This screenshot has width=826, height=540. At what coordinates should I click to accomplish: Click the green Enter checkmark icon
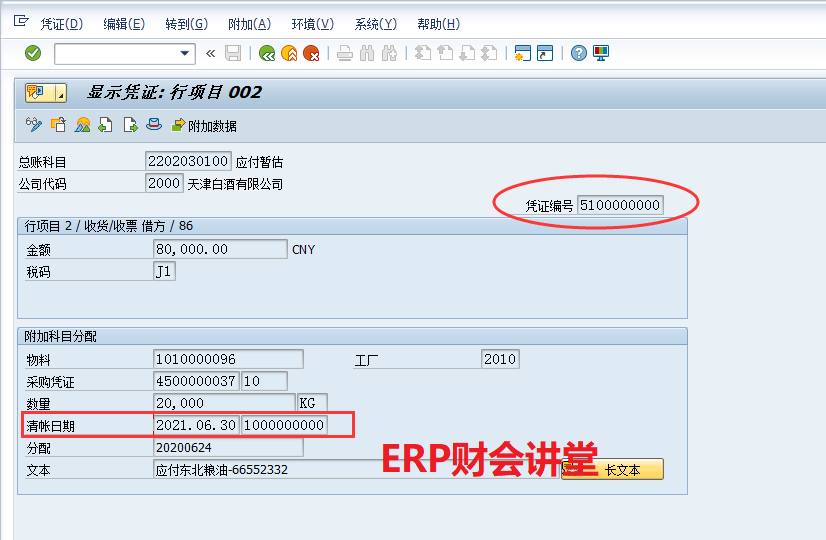point(33,54)
